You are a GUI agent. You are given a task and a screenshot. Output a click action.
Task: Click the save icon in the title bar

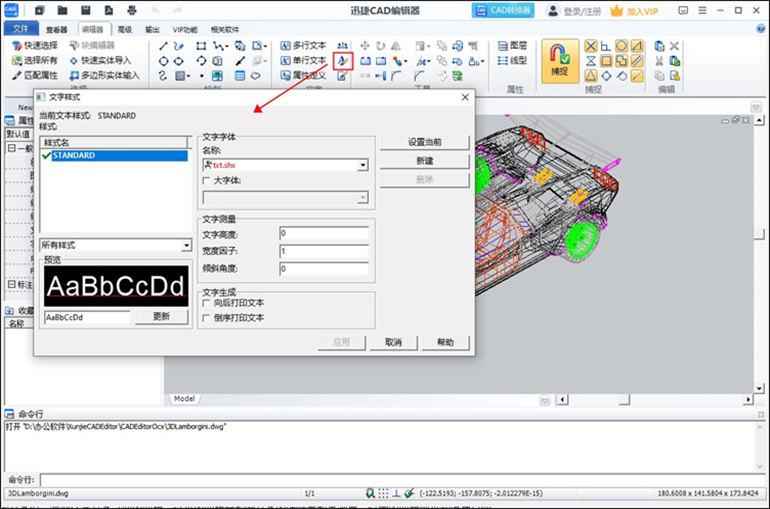(x=85, y=10)
